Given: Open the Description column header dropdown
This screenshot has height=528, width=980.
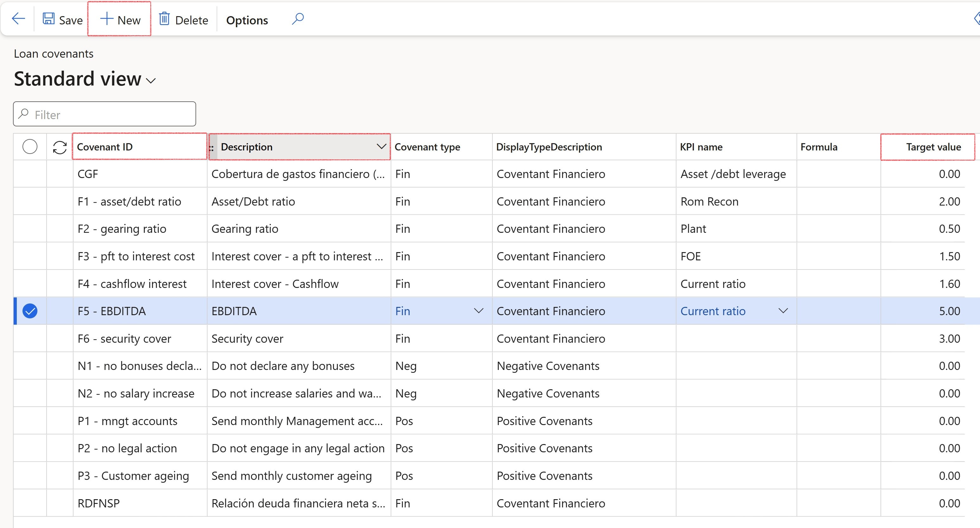Looking at the screenshot, I should pos(381,147).
